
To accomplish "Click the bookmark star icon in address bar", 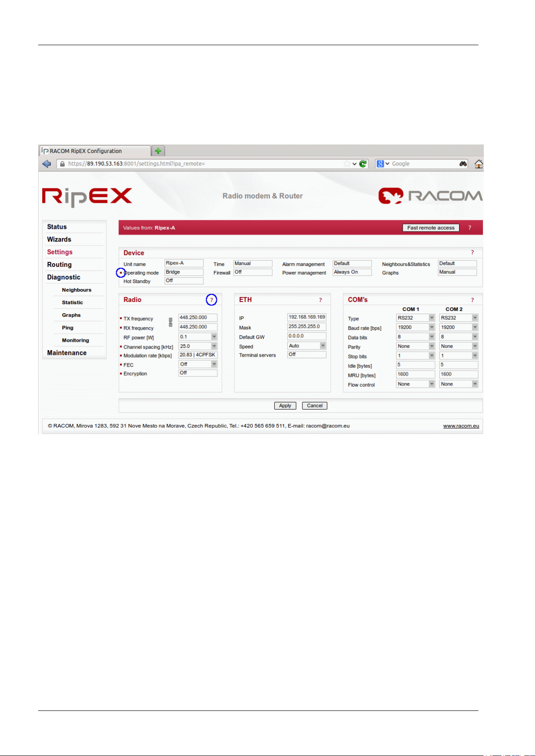I will pyautogui.click(x=347, y=164).
